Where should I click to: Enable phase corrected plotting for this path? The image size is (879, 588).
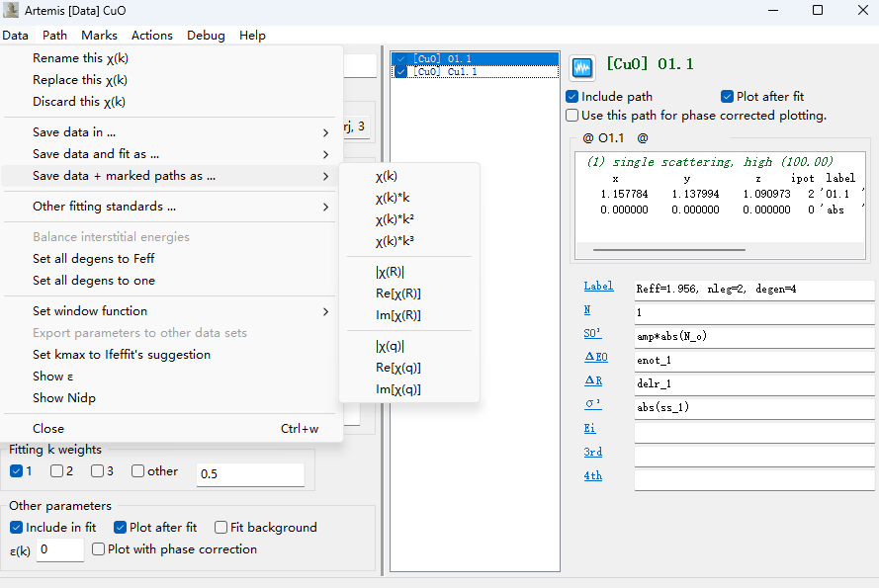tap(572, 116)
